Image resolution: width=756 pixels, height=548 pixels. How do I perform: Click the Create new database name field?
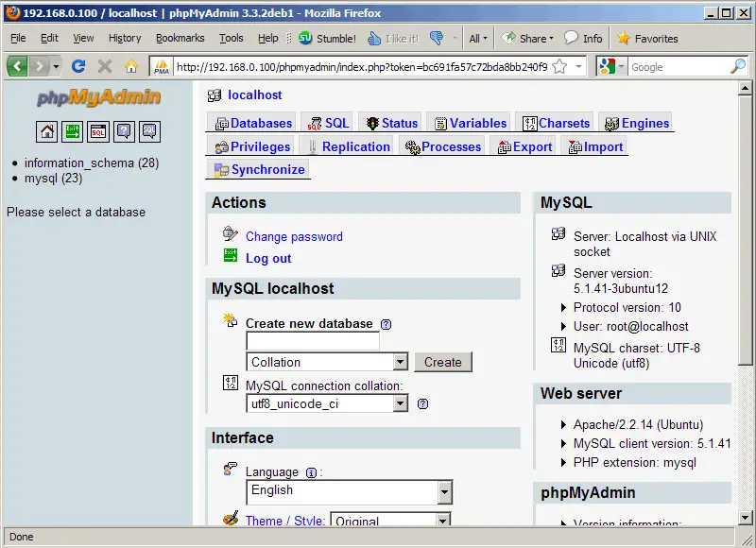click(x=313, y=341)
